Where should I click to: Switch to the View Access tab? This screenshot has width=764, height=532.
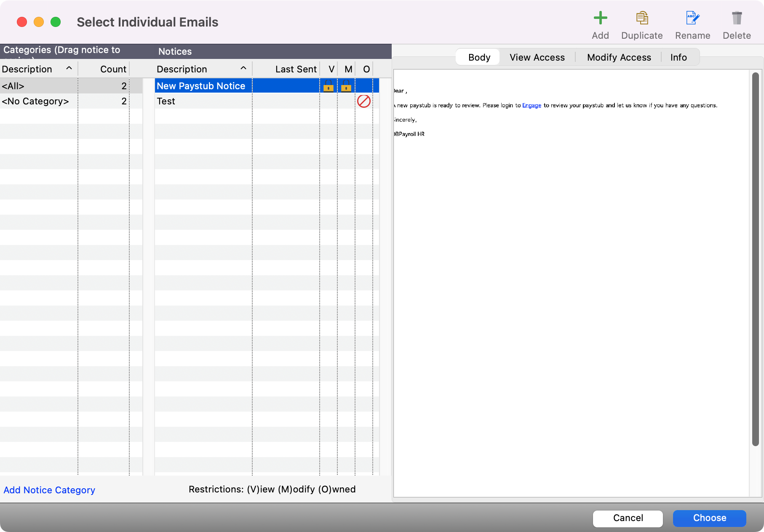(x=537, y=57)
